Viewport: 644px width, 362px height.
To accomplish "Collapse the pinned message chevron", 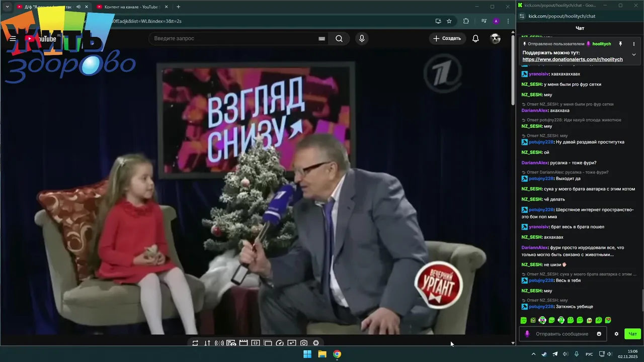I will point(634,54).
